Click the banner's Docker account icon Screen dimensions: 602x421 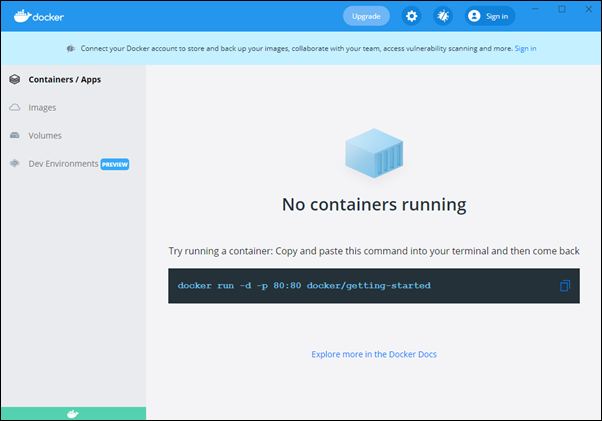click(71, 48)
